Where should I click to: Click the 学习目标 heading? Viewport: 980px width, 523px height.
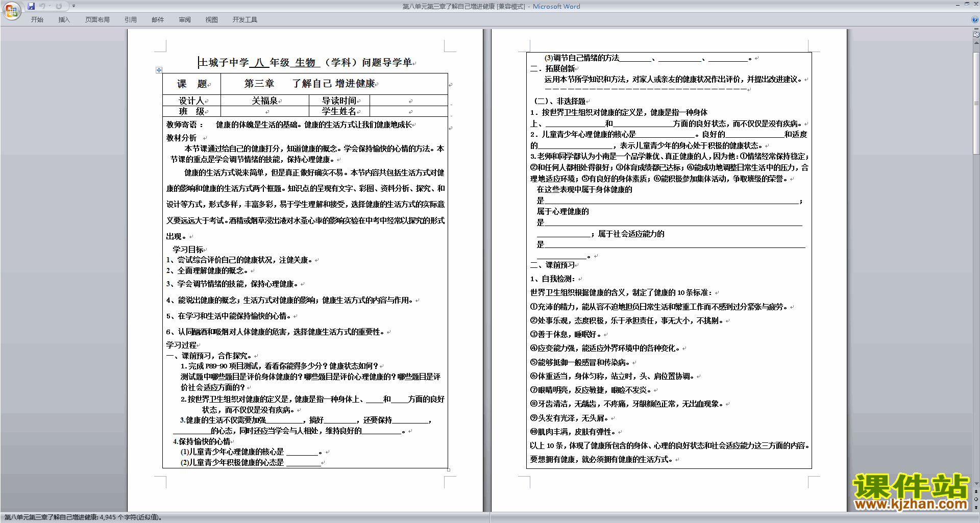(x=188, y=250)
